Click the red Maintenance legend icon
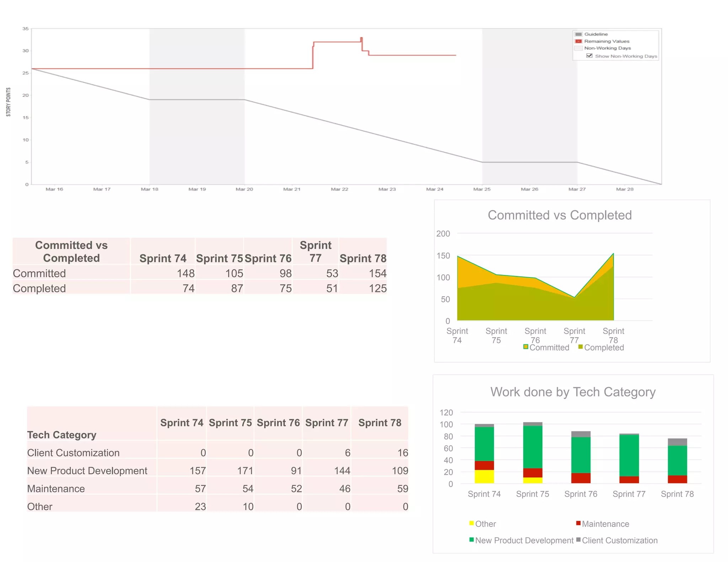Viewport: 728px width, 562px height. 578,523
